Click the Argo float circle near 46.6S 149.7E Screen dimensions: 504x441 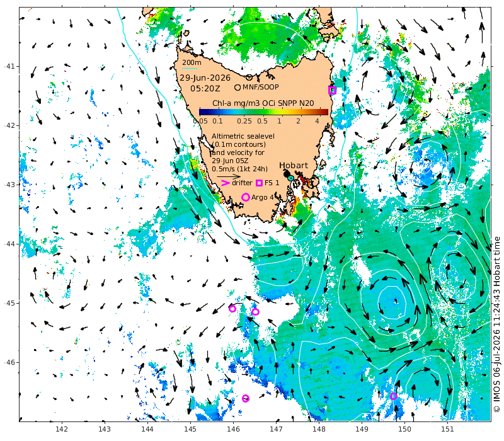tap(393, 396)
